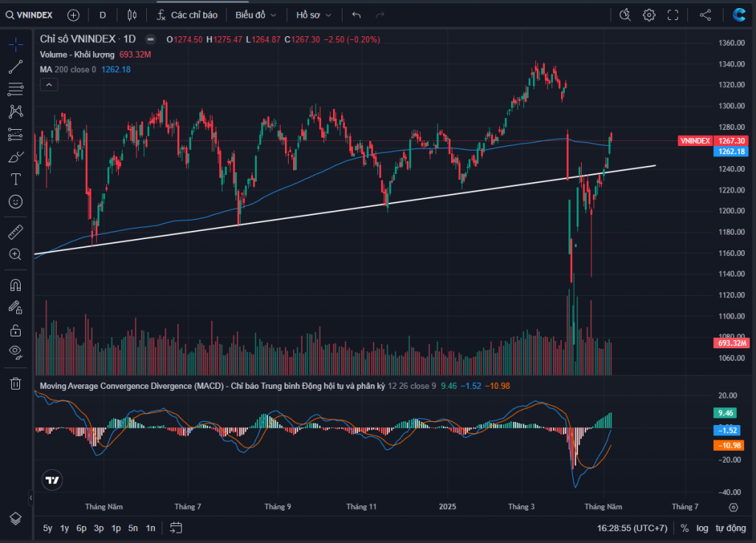Select the forecasting and measurement tool
The image size is (756, 543).
16,134
